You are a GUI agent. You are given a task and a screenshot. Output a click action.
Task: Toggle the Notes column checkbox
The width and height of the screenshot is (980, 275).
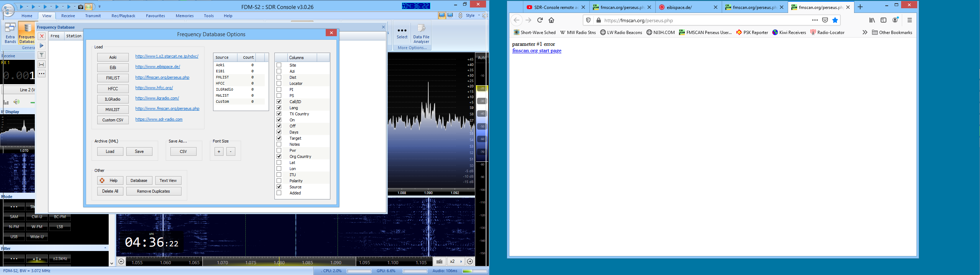click(x=279, y=144)
